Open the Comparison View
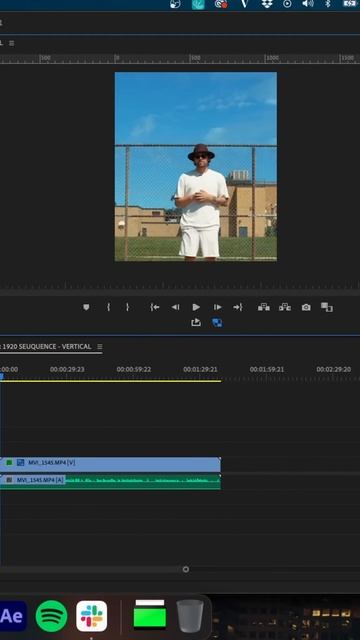 click(x=327, y=307)
